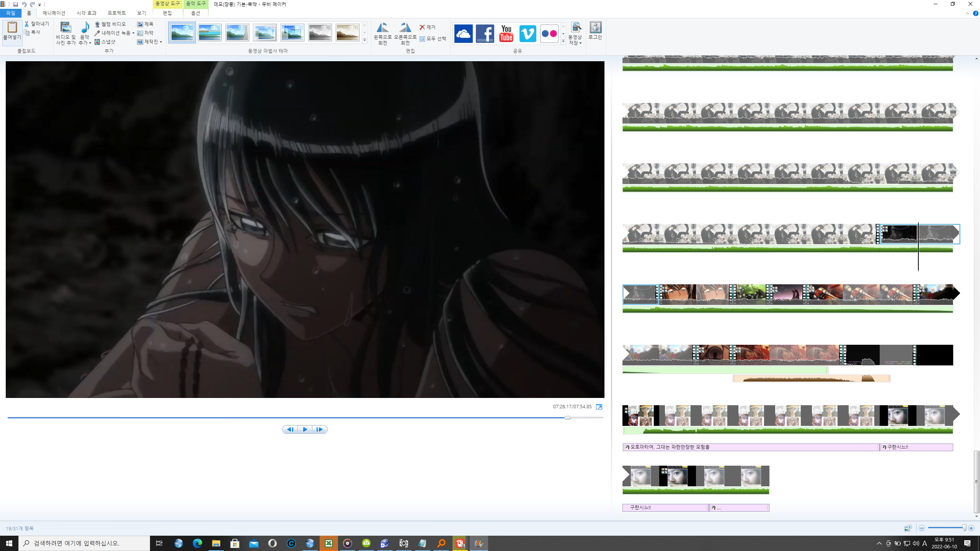Apply the first AutoMovie theme thumbnail
This screenshot has width=980, height=551.
(x=182, y=33)
